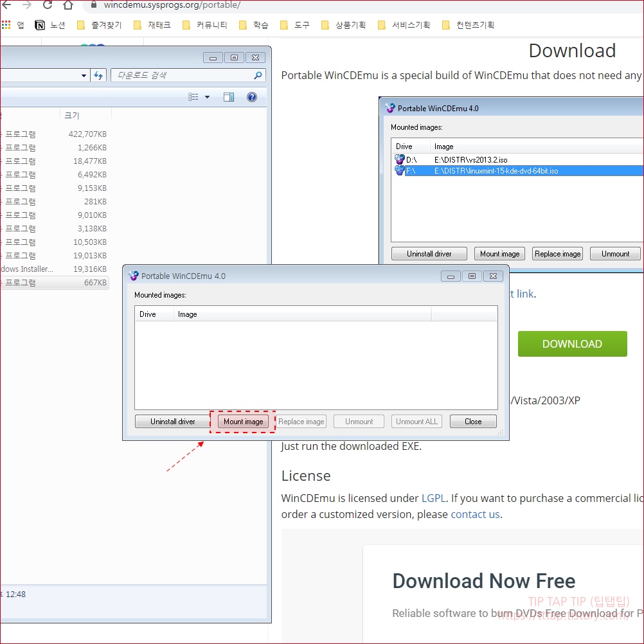Click the padlock icon in address bar

click(x=94, y=4)
